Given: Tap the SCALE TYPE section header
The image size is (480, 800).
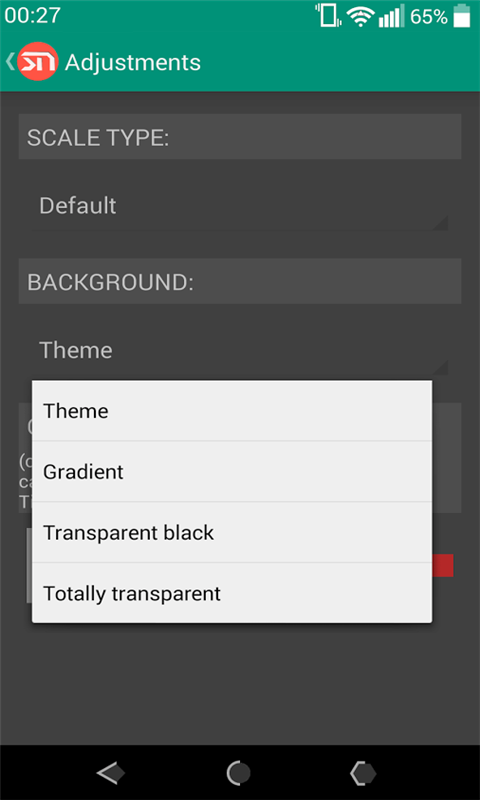Looking at the screenshot, I should click(240, 137).
